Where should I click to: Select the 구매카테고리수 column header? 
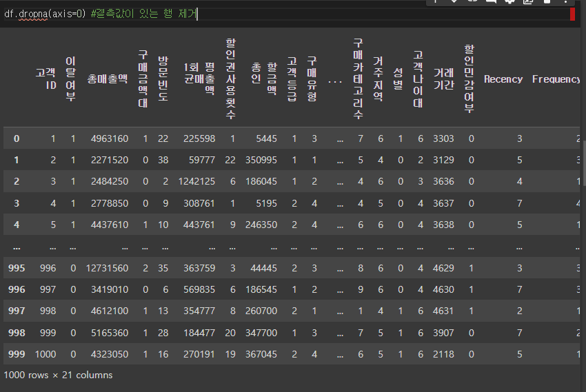pyautogui.click(x=358, y=79)
